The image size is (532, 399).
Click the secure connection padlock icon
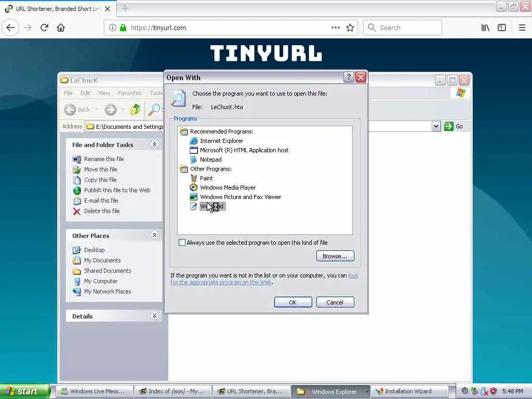pos(123,28)
